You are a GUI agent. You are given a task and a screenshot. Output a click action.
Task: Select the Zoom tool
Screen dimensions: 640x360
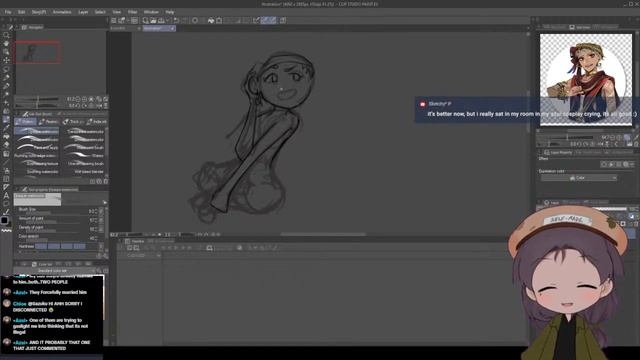(x=6, y=35)
